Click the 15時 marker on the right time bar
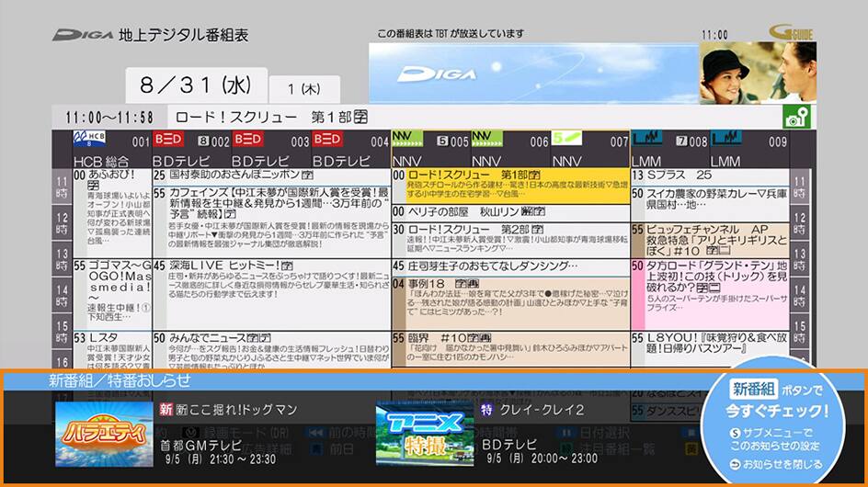This screenshot has width=868, height=487. [799, 331]
